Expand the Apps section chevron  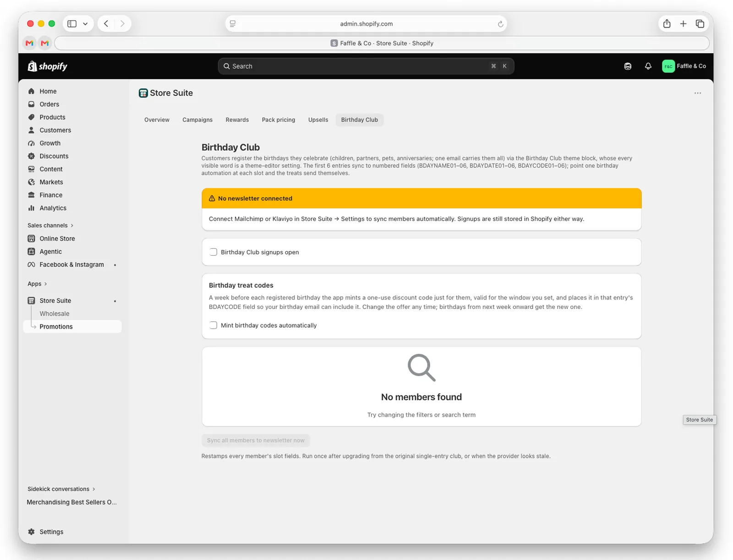coord(45,284)
